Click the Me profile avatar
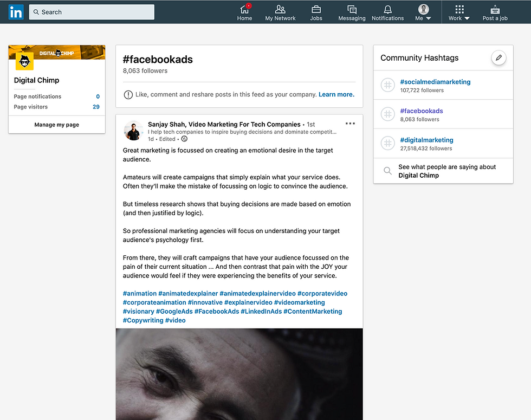This screenshot has height=420, width=531. pyautogui.click(x=423, y=9)
